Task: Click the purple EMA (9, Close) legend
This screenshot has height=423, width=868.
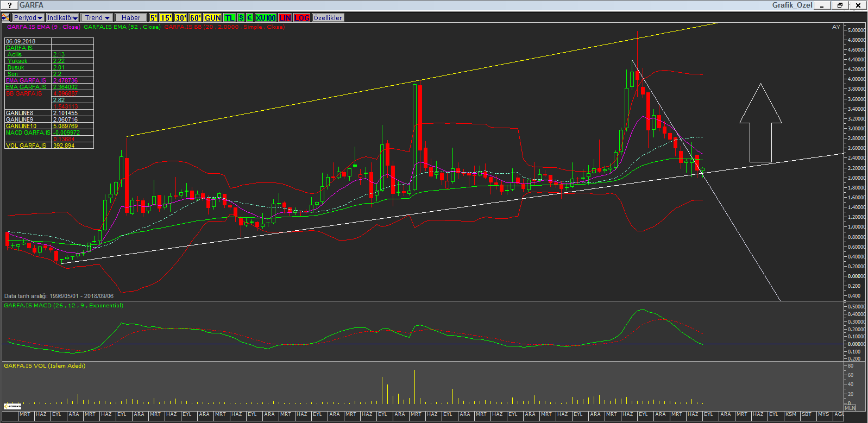Action: (43, 27)
